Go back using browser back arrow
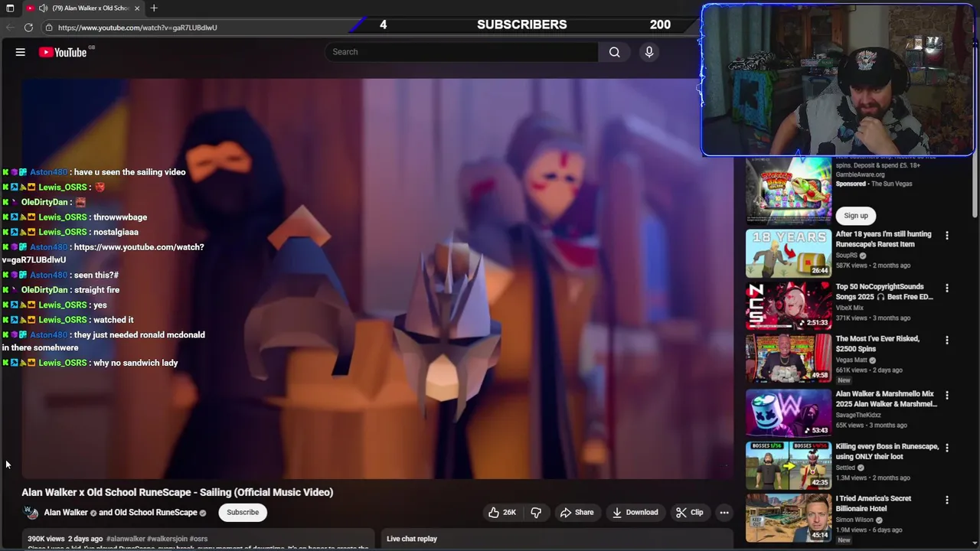The height and width of the screenshot is (551, 980). tap(9, 28)
